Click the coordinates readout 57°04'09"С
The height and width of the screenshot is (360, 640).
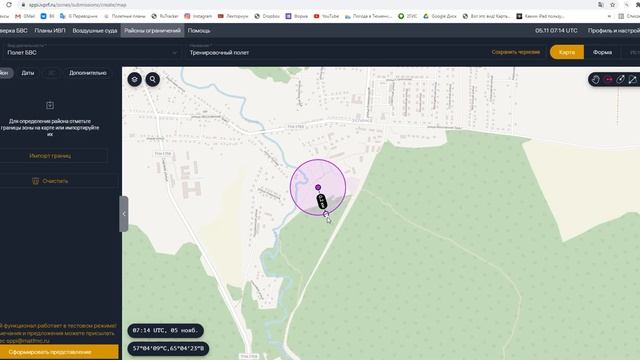[168, 349]
